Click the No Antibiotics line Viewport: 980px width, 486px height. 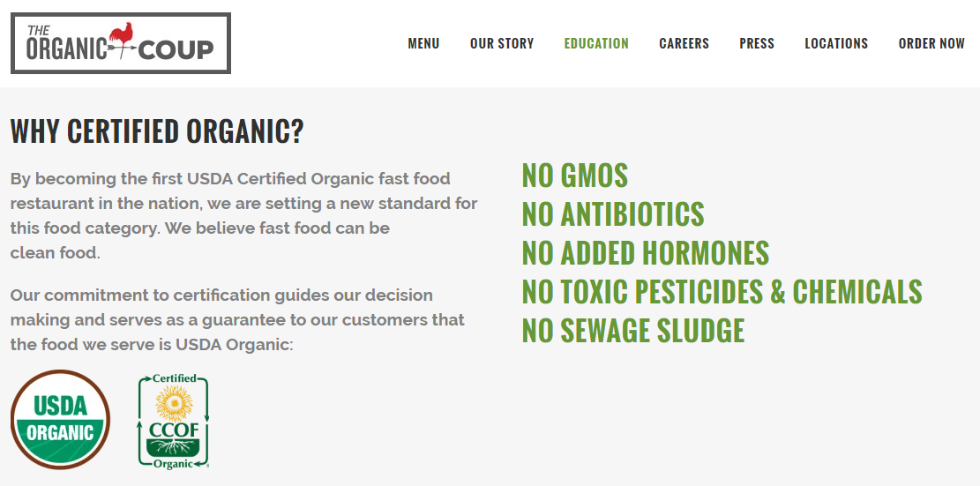point(613,214)
